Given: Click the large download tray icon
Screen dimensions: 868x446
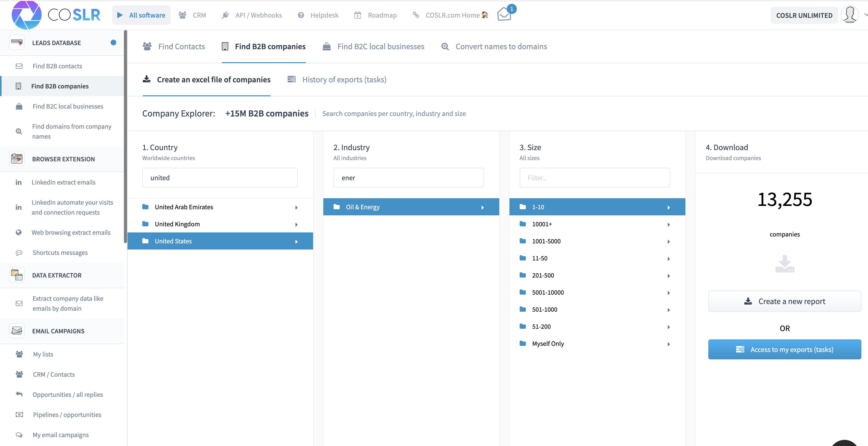Looking at the screenshot, I should tap(784, 264).
